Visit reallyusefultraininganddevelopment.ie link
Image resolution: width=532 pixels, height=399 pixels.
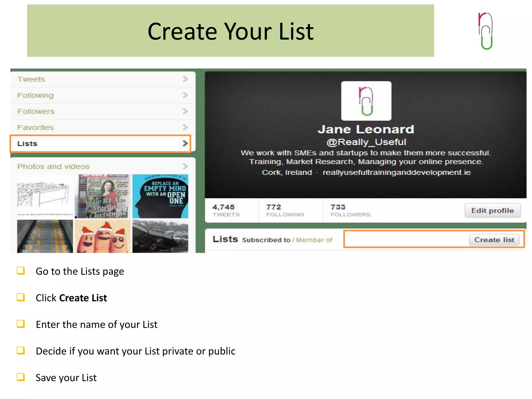point(397,172)
